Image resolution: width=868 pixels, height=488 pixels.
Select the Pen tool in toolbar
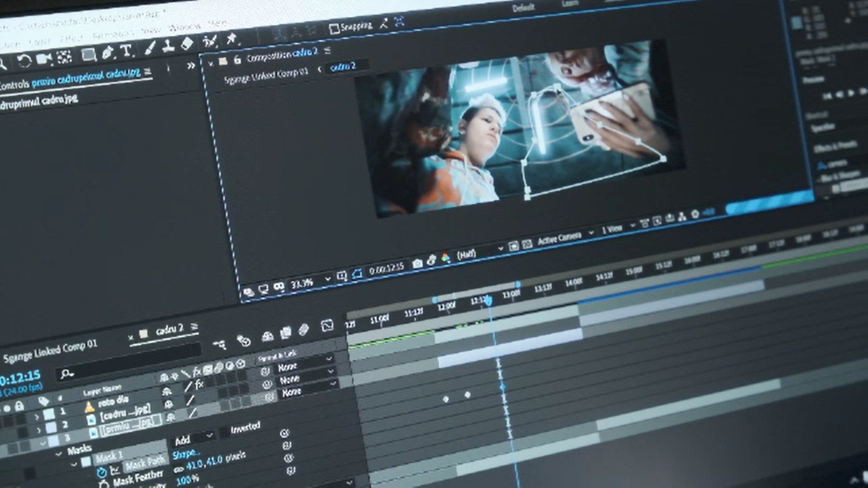[x=108, y=53]
